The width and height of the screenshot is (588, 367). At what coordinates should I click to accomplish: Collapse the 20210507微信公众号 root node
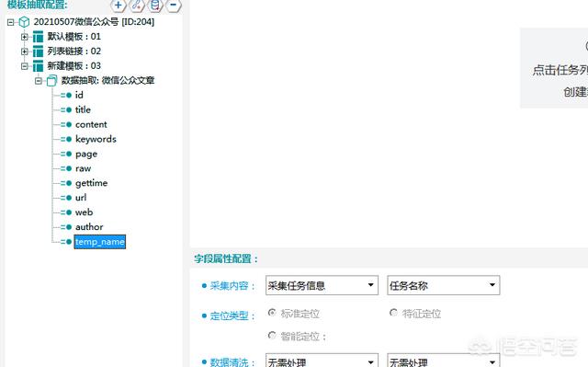[x=10, y=22]
